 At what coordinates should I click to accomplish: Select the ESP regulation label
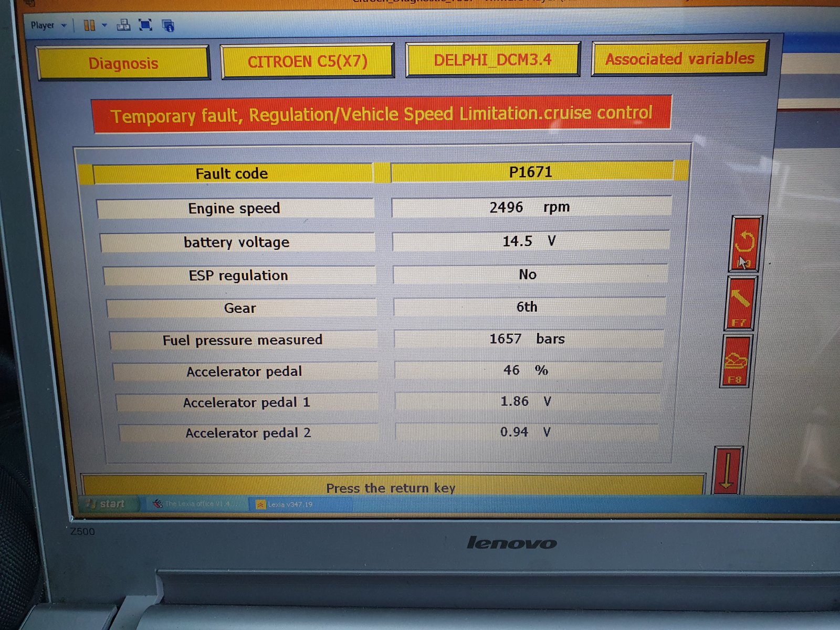click(239, 276)
